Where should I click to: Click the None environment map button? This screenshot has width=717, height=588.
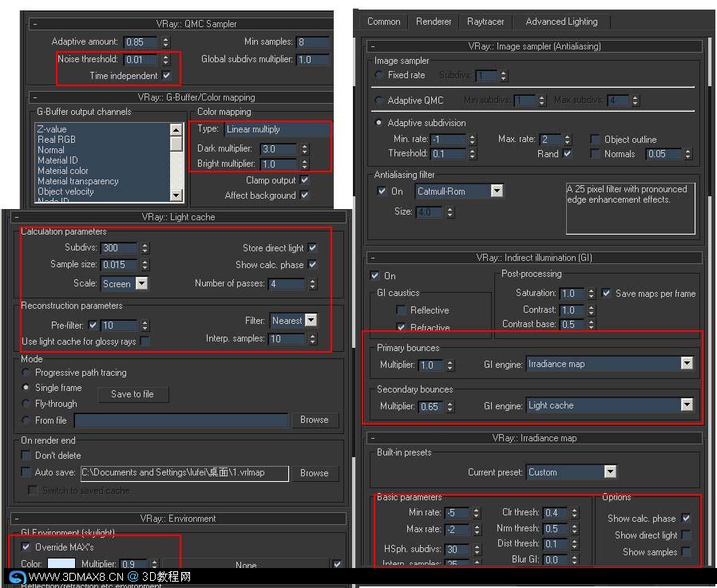point(246,565)
